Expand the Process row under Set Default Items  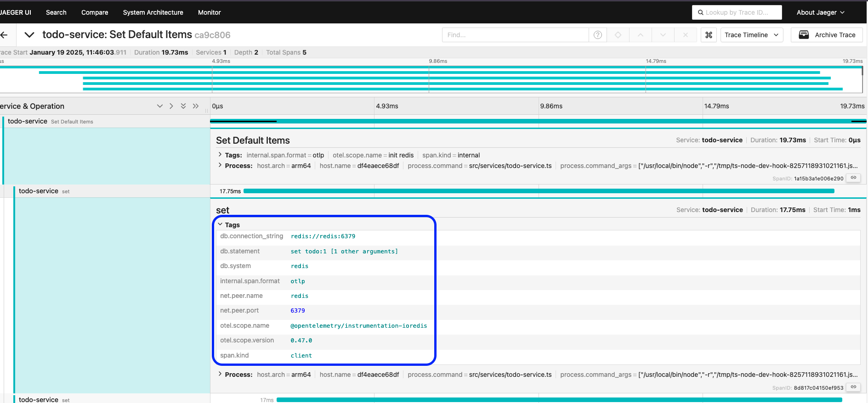click(x=220, y=166)
